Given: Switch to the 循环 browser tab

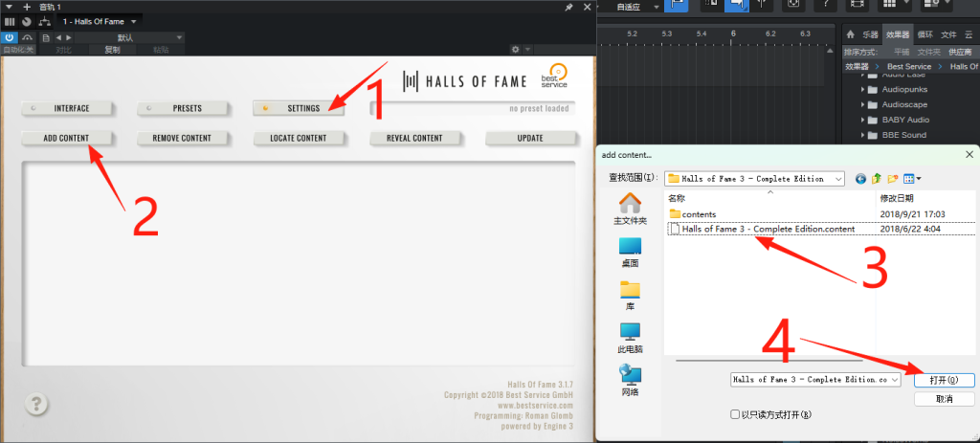Looking at the screenshot, I should 925,34.
